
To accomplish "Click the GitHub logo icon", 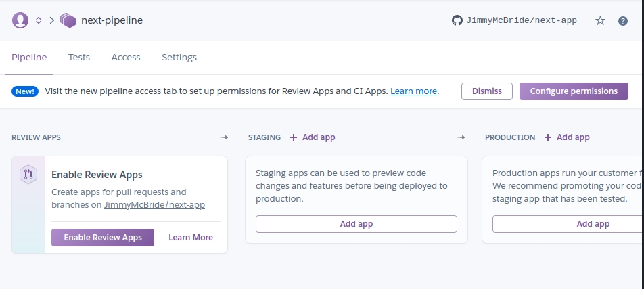I will click(457, 20).
